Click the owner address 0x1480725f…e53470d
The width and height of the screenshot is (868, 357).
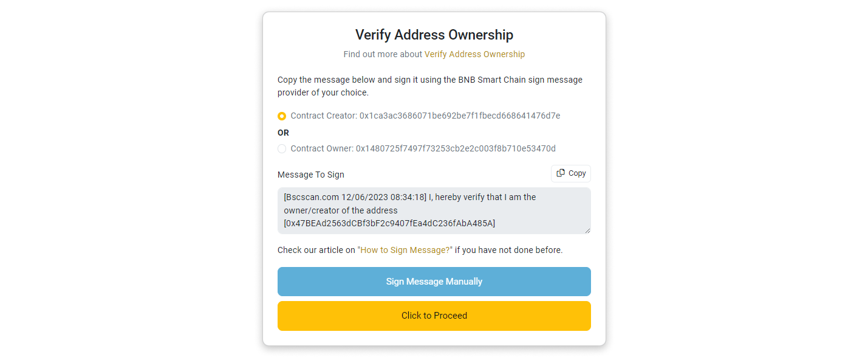[456, 148]
